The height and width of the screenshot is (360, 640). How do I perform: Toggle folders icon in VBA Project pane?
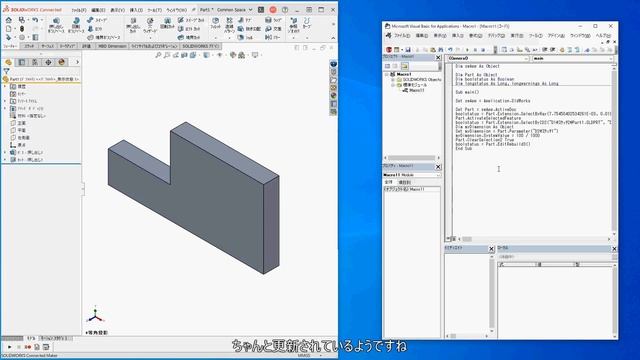point(404,66)
